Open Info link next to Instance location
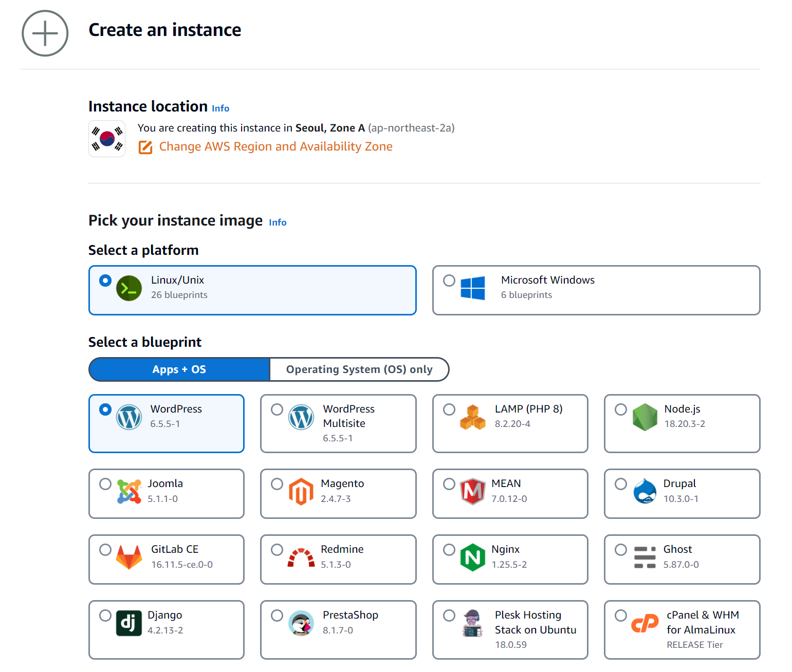The width and height of the screenshot is (792, 672). tap(220, 108)
